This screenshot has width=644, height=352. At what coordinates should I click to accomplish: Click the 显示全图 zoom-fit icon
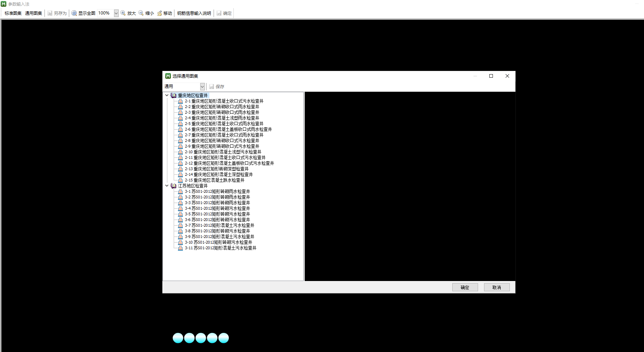point(74,13)
